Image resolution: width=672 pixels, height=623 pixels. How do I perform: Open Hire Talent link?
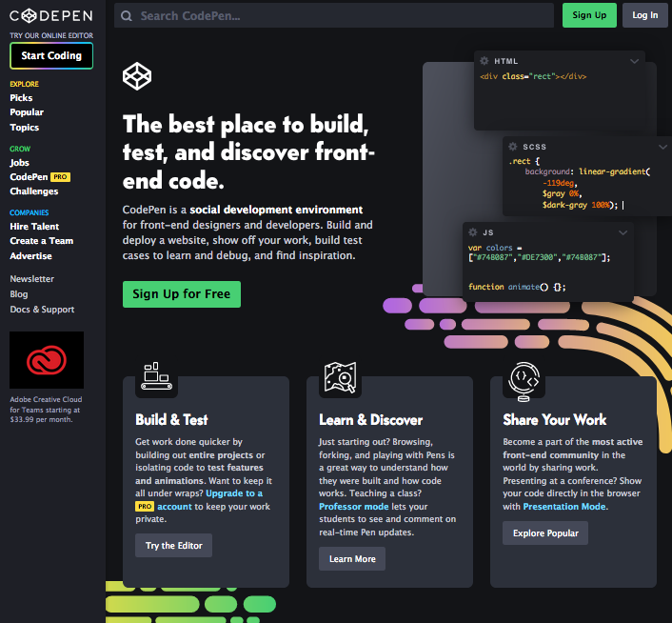[34, 227]
